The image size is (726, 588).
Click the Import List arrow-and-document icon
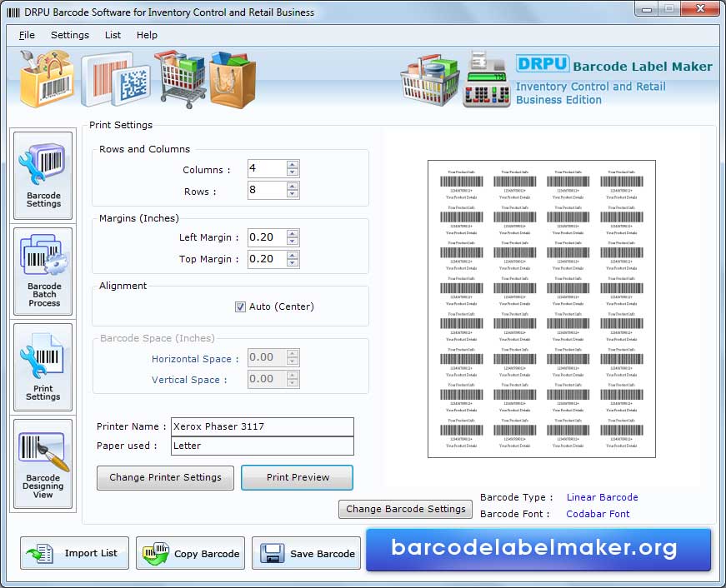point(39,553)
